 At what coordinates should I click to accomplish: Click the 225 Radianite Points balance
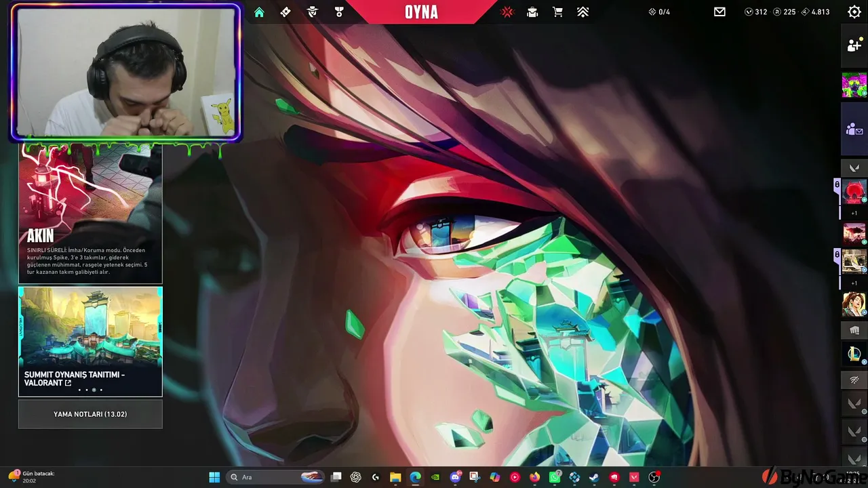click(785, 12)
